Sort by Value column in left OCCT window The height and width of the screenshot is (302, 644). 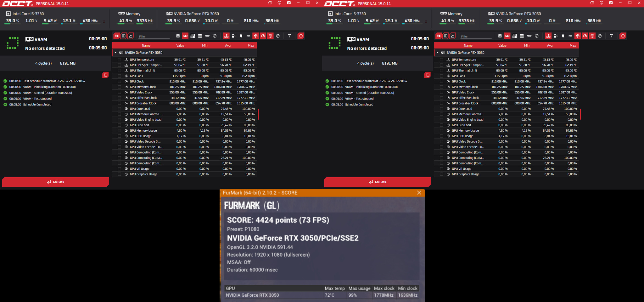(x=180, y=46)
